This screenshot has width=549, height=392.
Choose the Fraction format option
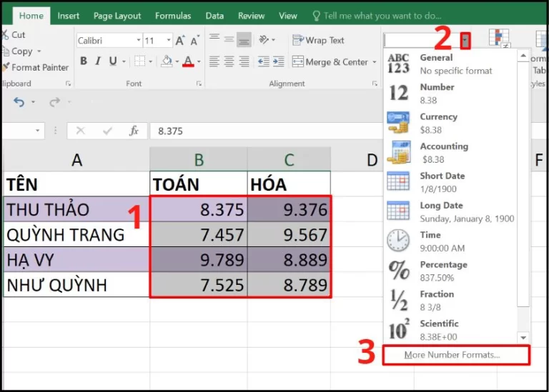pyautogui.click(x=450, y=300)
